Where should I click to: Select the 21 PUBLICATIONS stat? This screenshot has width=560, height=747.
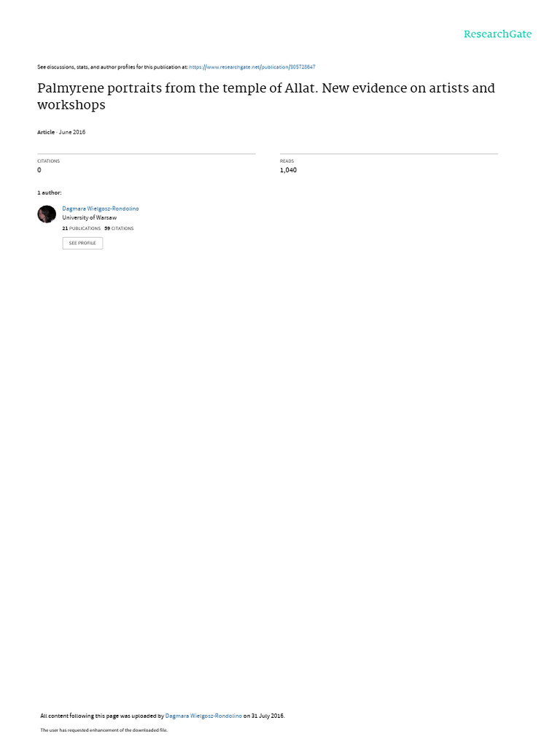click(x=82, y=228)
